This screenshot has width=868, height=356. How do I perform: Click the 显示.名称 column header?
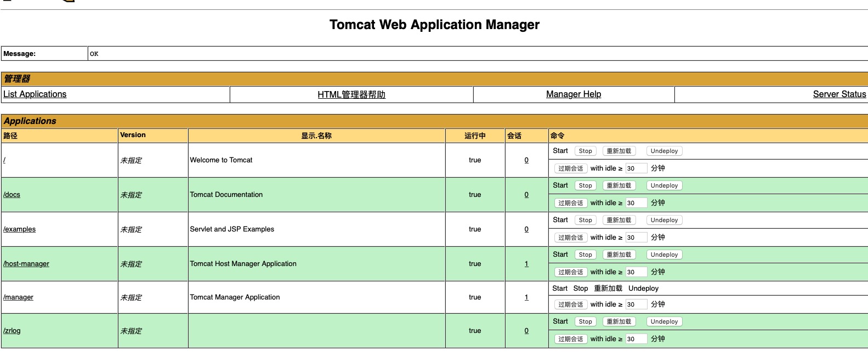316,135
